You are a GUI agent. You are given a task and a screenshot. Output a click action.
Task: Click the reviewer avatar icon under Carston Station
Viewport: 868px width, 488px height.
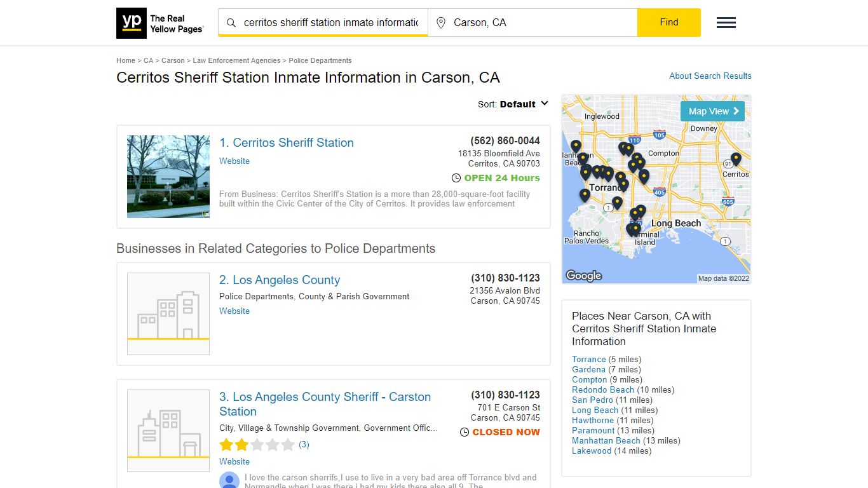(229, 480)
